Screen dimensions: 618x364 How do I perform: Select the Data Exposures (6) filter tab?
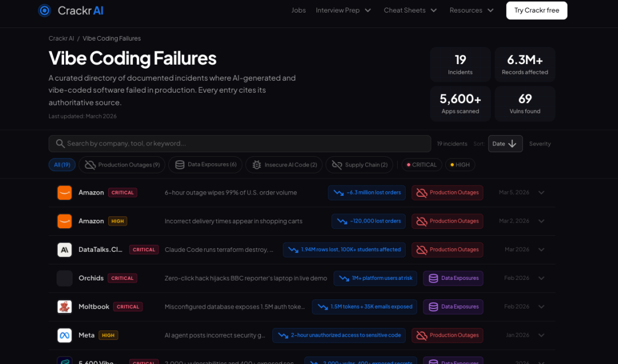pyautogui.click(x=205, y=165)
